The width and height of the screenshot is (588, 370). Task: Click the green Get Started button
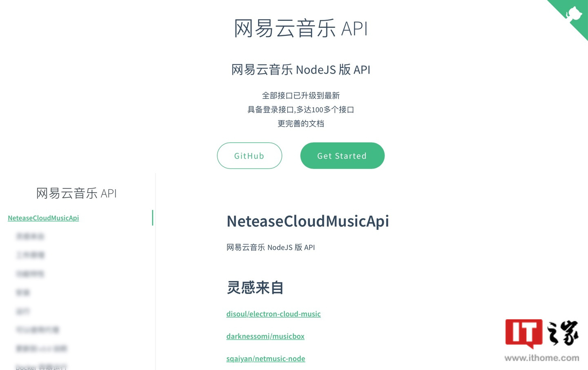tap(342, 156)
